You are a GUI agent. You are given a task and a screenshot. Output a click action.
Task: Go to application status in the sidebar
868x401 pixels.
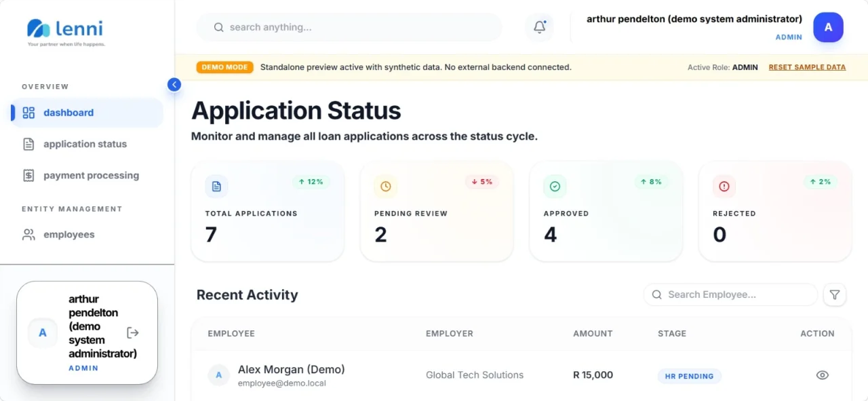pyautogui.click(x=87, y=144)
